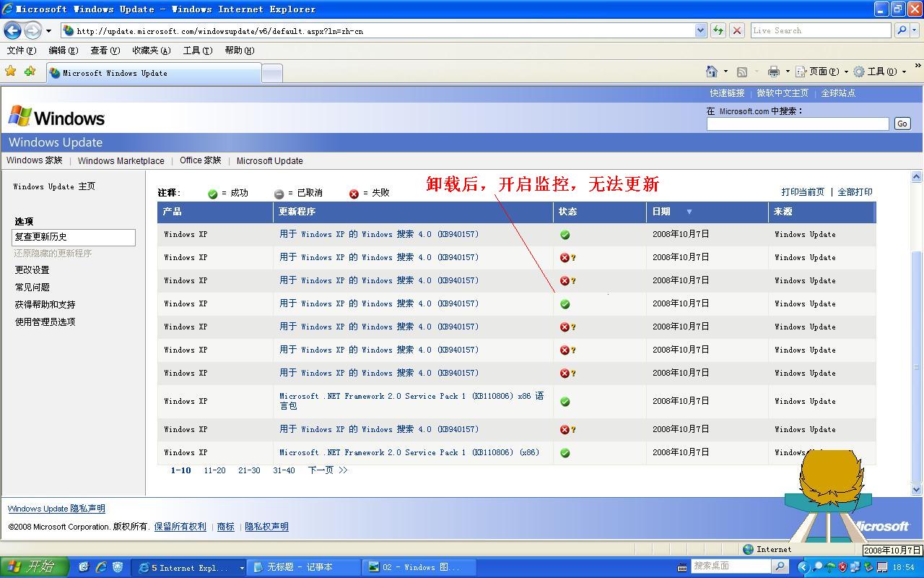Image resolution: width=924 pixels, height=578 pixels.
Task: Click the Print printer icon
Action: [x=774, y=72]
